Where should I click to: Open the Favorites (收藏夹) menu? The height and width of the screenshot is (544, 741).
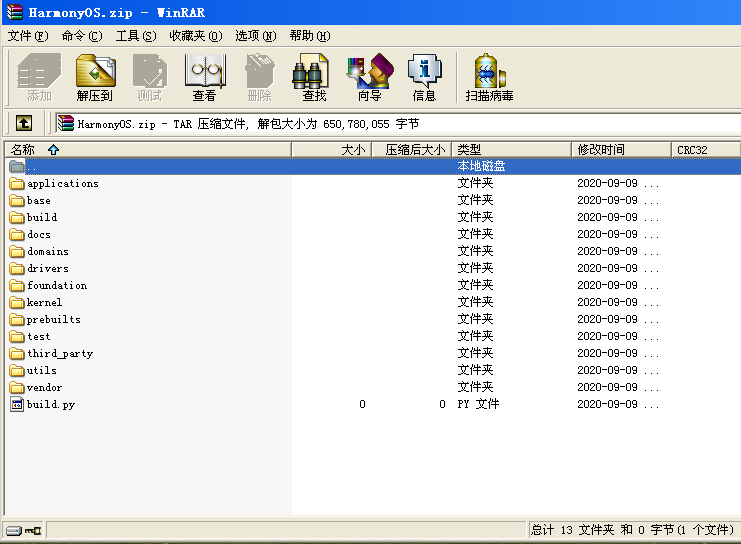195,36
